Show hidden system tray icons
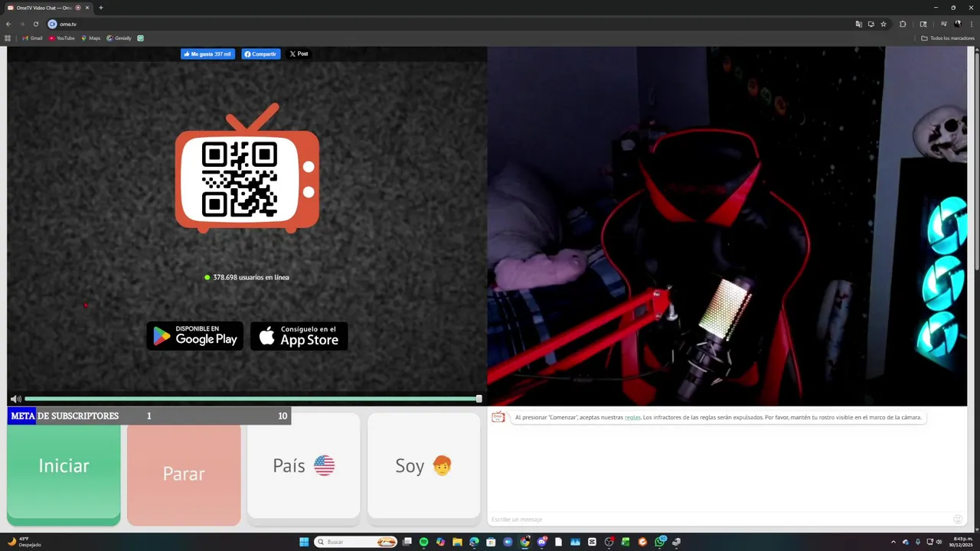Screen dimensions: 980x551 click(x=893, y=542)
